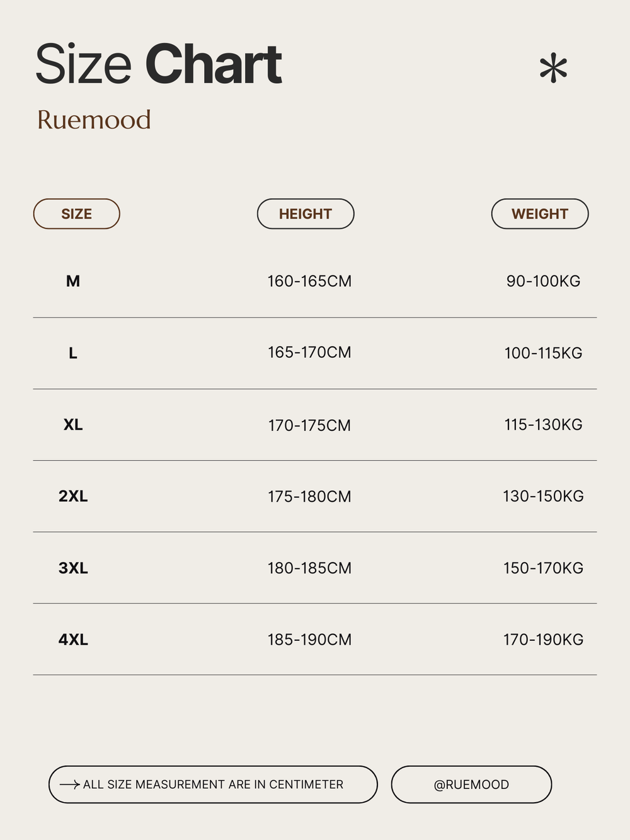Select the L size row label

click(x=73, y=353)
